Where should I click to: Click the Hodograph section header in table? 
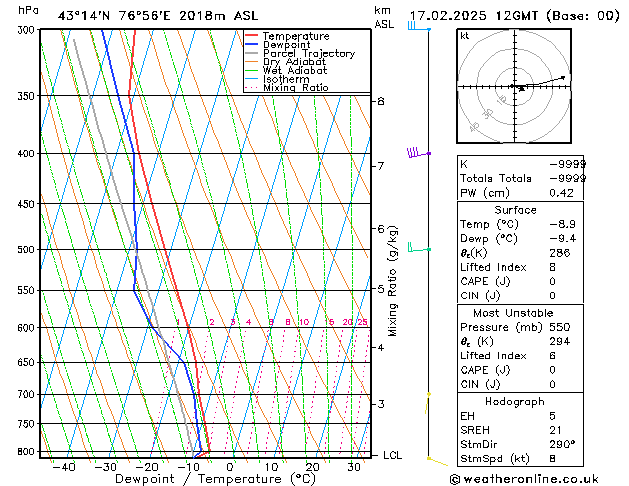click(515, 401)
